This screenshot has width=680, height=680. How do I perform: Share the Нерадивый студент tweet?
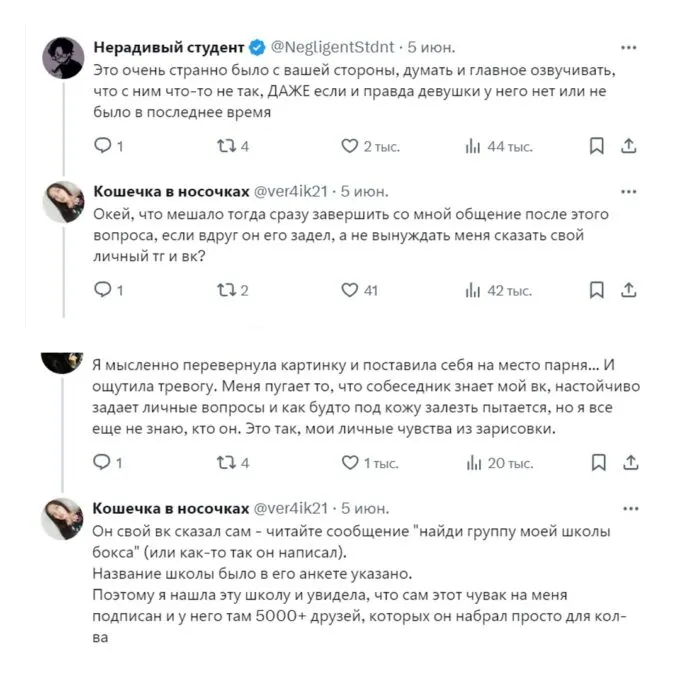point(629,147)
